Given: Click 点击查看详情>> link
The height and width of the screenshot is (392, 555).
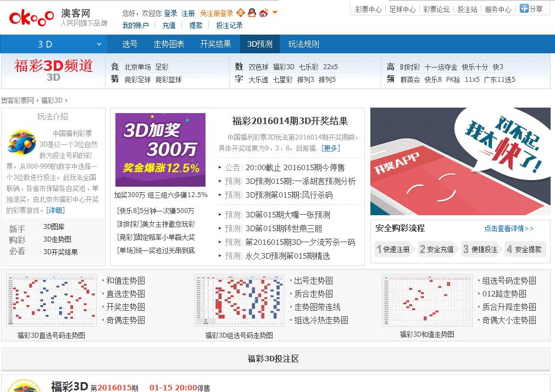Looking at the screenshot, I should pos(509,228).
